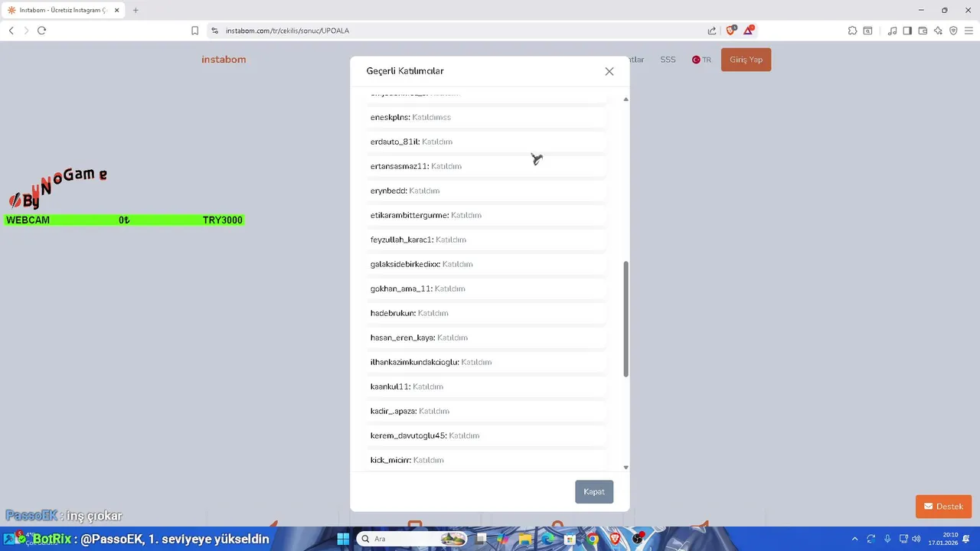Bookmark this page
This screenshot has width=980, height=551.
click(x=194, y=31)
